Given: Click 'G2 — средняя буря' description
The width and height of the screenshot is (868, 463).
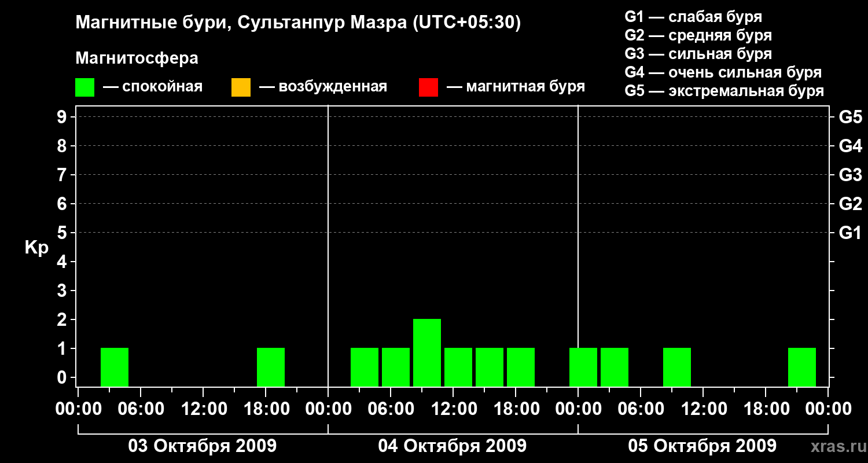Looking at the screenshot, I should tap(698, 35).
